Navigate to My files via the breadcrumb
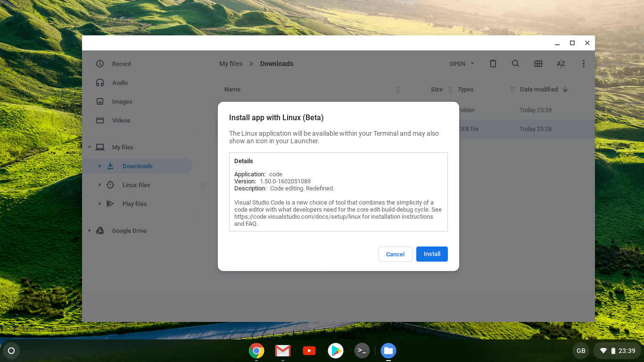 point(231,64)
